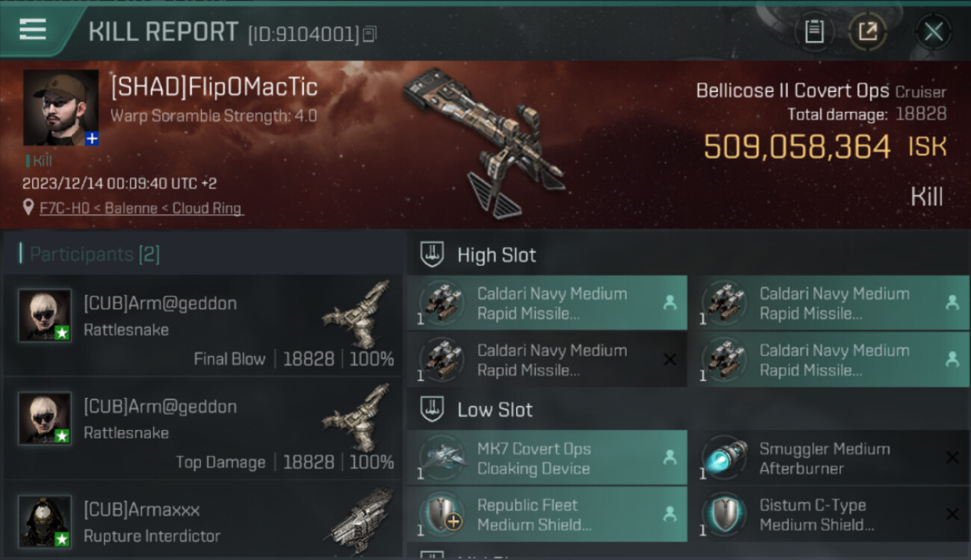Select the Gistum C-Type Medium Shield module
Image resolution: width=971 pixels, height=560 pixels.
tap(828, 514)
